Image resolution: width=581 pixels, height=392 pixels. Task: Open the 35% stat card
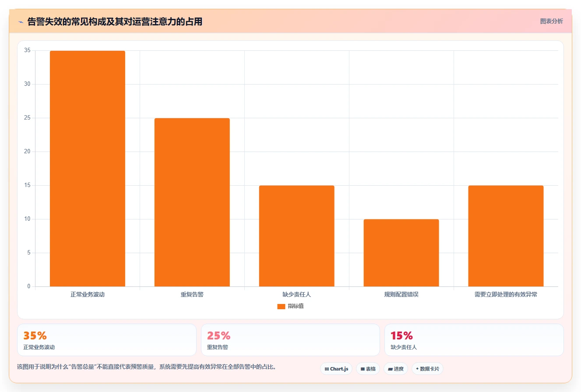coord(107,340)
